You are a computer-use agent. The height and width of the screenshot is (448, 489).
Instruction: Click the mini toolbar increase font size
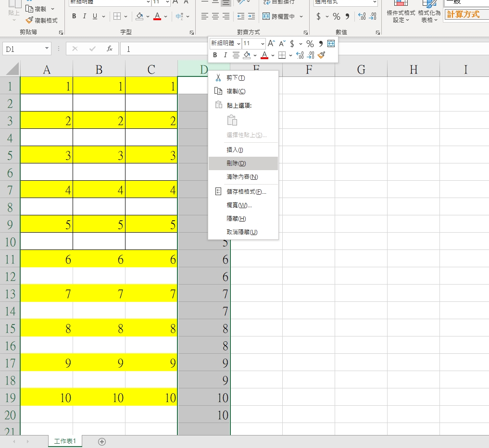pyautogui.click(x=271, y=43)
